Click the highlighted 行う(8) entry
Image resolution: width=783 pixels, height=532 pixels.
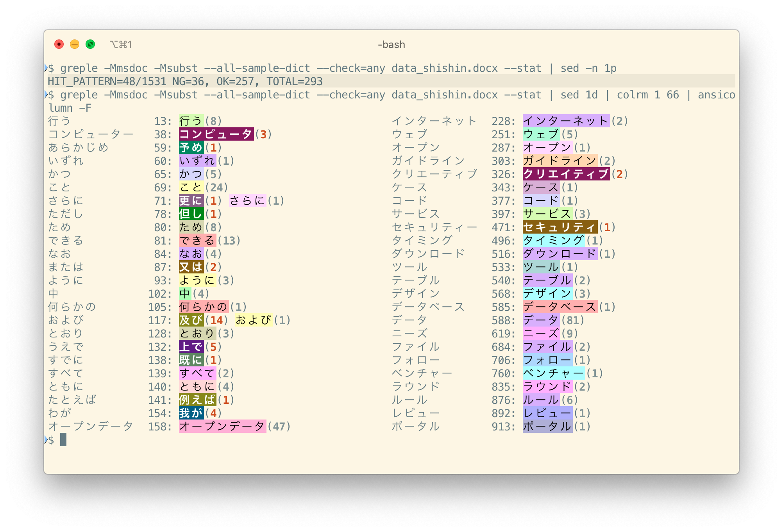point(191,121)
